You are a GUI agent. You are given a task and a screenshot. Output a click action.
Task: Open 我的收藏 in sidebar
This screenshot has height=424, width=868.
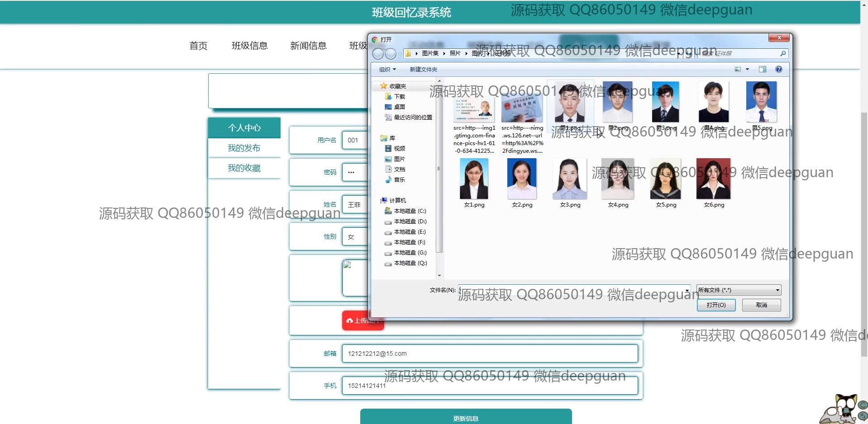pyautogui.click(x=244, y=168)
